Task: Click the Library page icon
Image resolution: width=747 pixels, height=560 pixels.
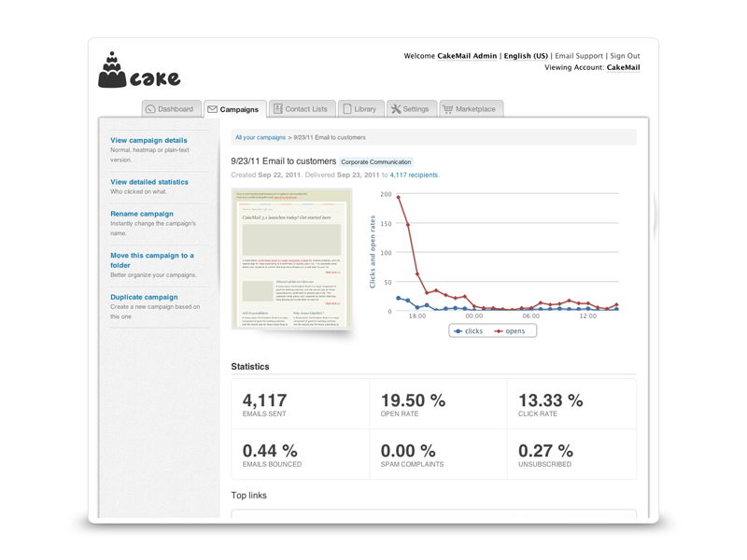Action: point(347,109)
